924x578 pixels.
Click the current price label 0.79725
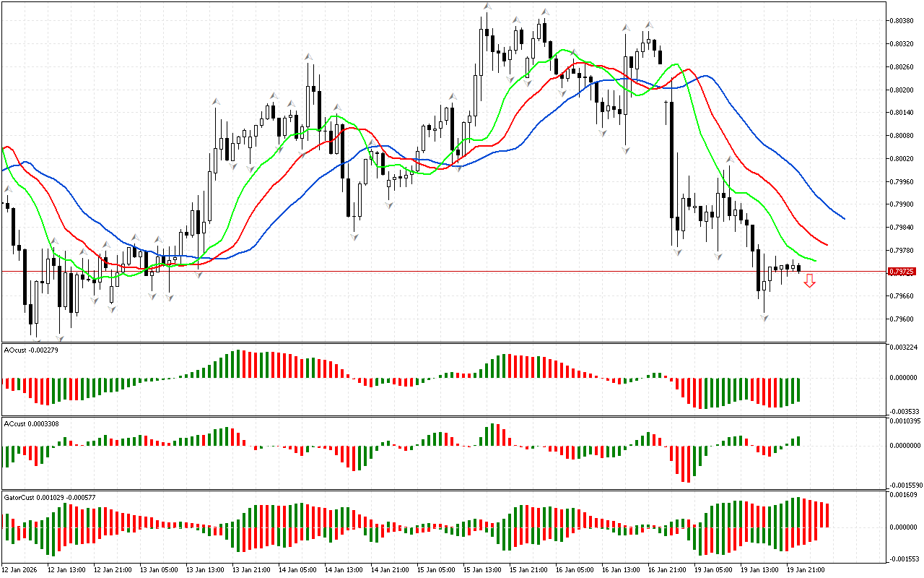click(902, 272)
